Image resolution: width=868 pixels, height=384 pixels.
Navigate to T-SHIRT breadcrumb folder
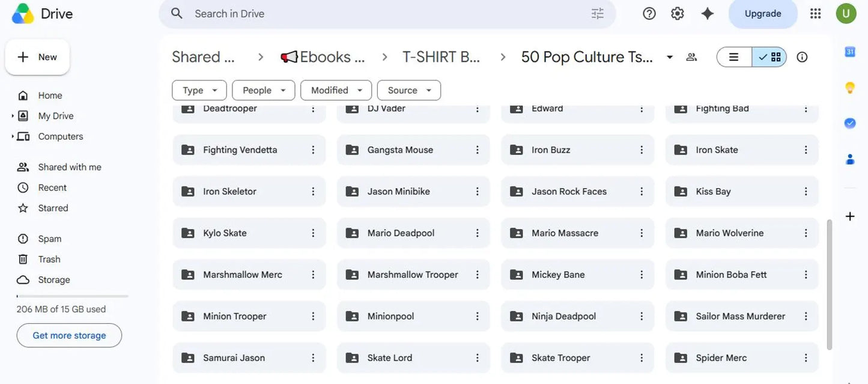pos(441,57)
